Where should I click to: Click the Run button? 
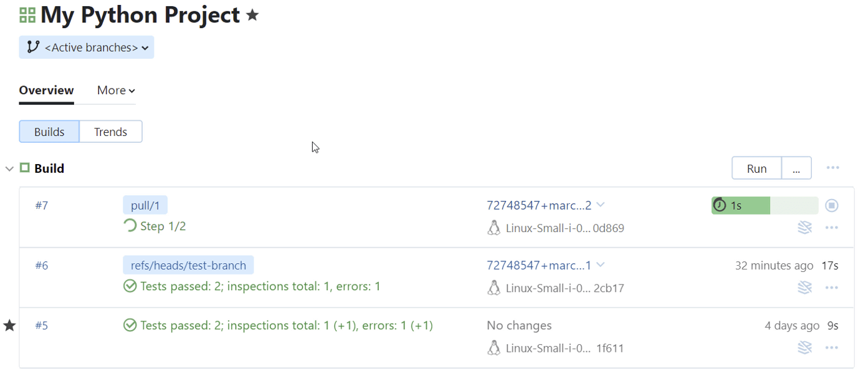pos(756,168)
